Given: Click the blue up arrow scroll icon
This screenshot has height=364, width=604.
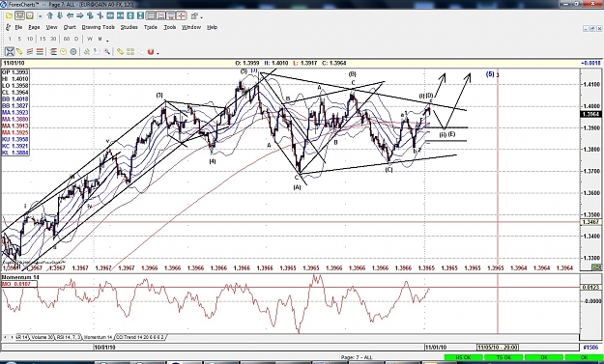Looking at the screenshot, I should tap(49, 15).
